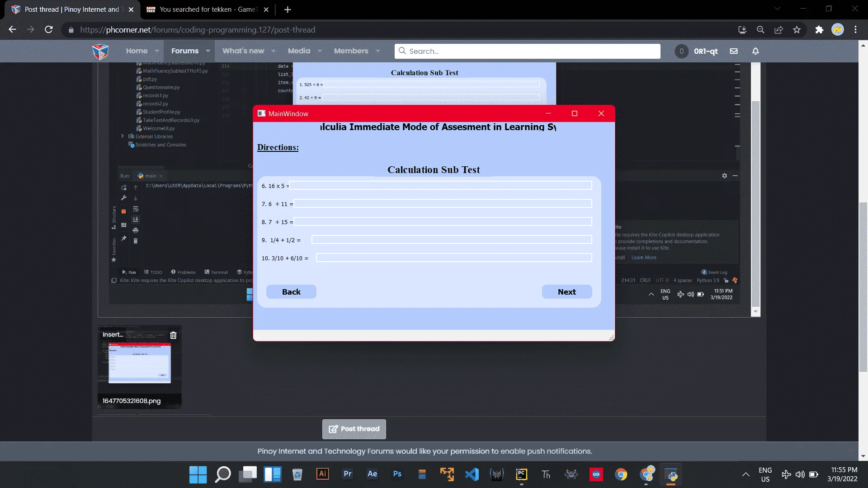Screen dimensions: 868x488
Task: Click the zoom magnifier icon in address bar
Action: click(x=760, y=30)
